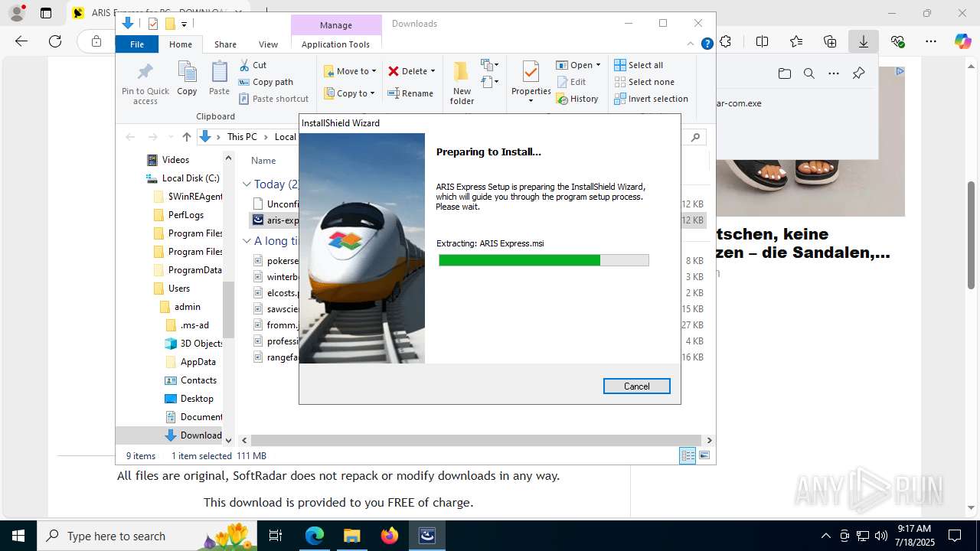
Task: Click Invert selection
Action: click(652, 99)
